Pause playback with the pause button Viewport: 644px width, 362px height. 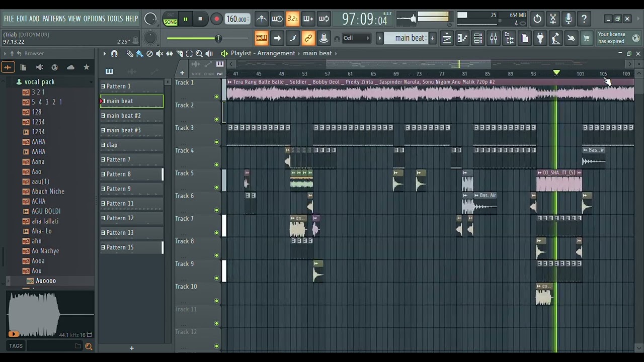(x=185, y=19)
